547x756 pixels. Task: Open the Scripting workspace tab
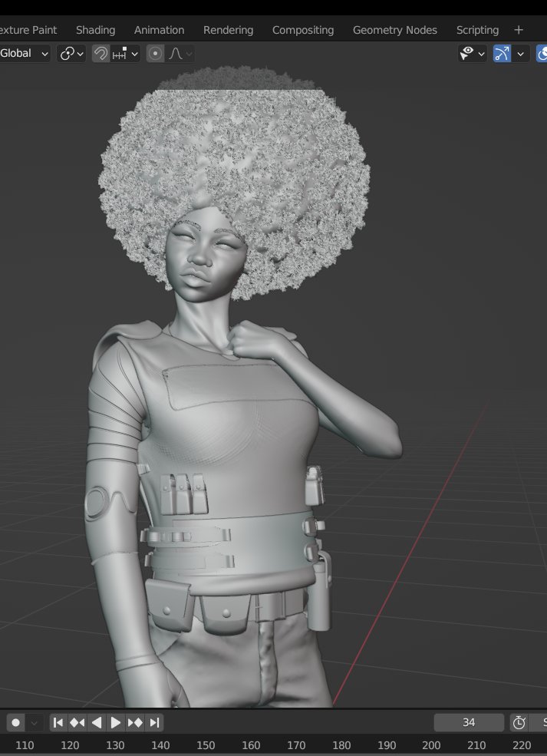point(477,30)
